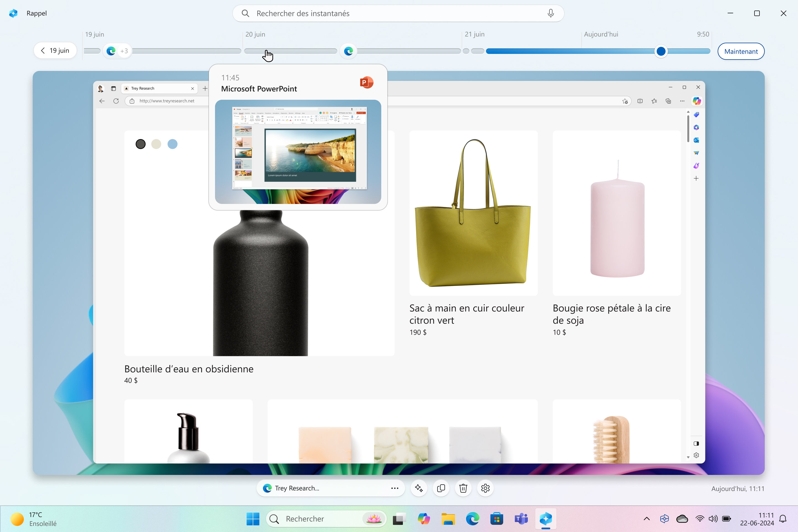Click the Rechercher des instantanés search field
The image size is (798, 532).
(x=399, y=13)
